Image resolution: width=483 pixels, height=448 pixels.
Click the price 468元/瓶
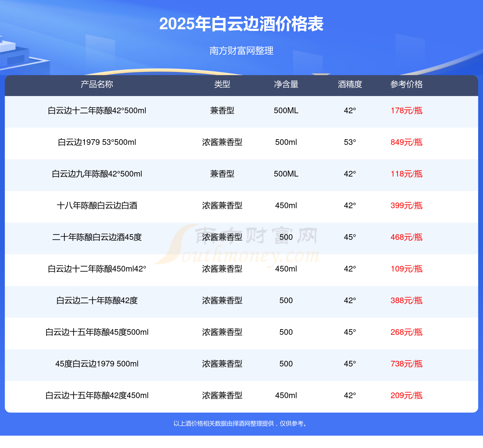[407, 237]
